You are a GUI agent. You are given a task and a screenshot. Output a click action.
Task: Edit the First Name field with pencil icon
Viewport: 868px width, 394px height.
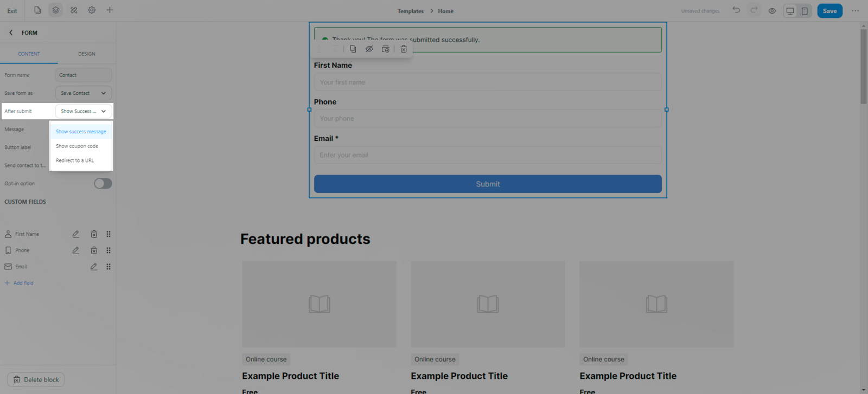tap(76, 234)
